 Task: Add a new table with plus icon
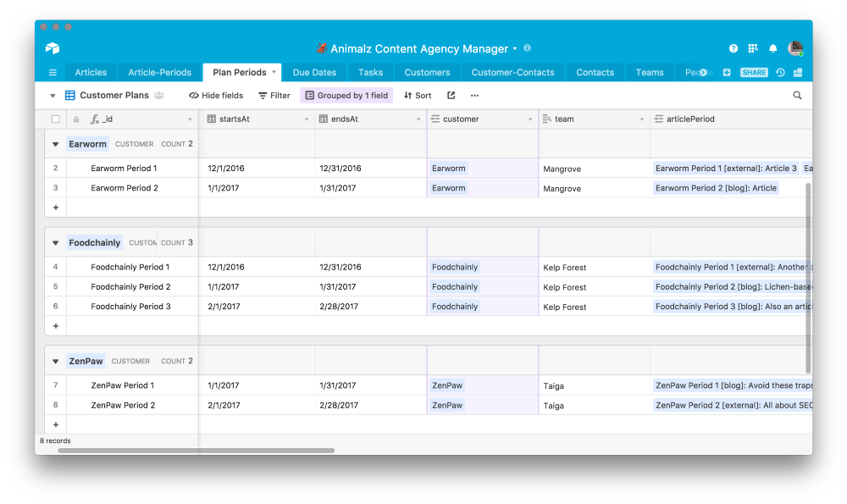pos(727,72)
